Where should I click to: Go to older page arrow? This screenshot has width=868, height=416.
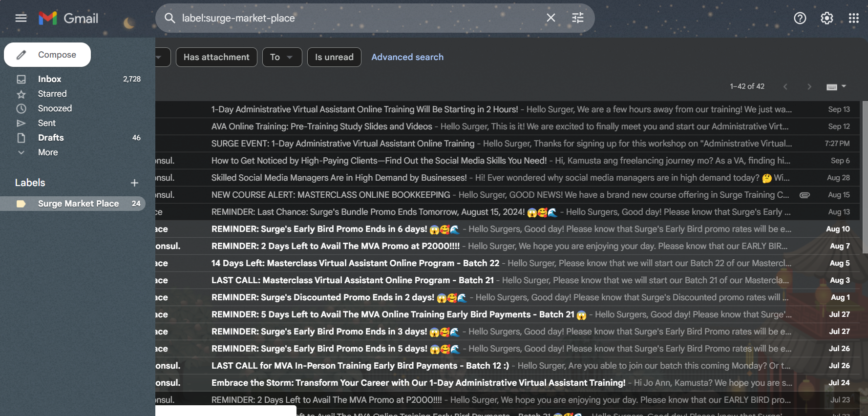809,86
